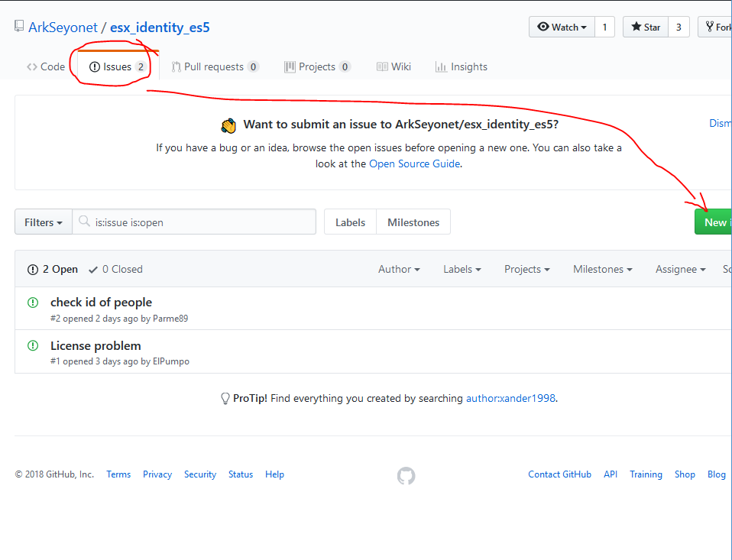The height and width of the screenshot is (560, 732).
Task: Switch to the Code tab
Action: click(x=46, y=66)
